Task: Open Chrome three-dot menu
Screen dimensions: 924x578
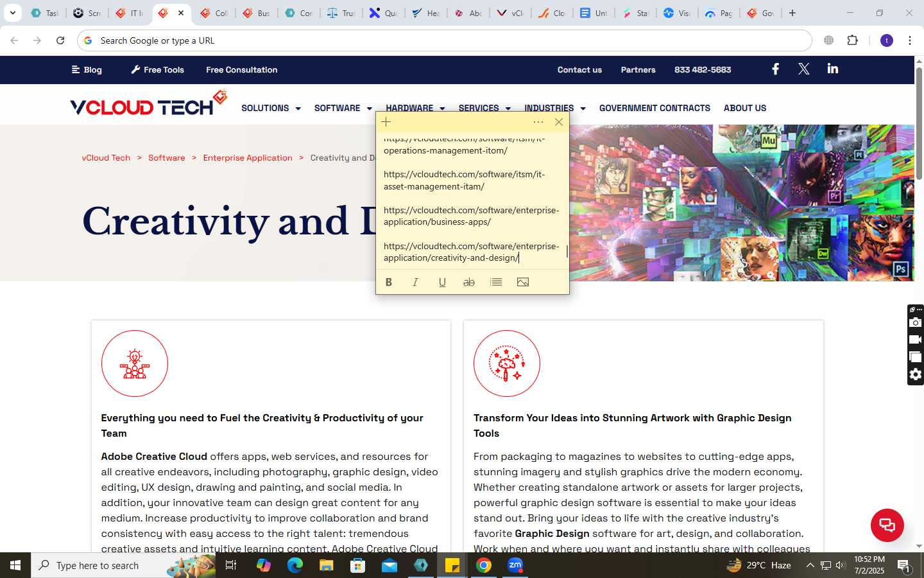Action: tap(910, 40)
